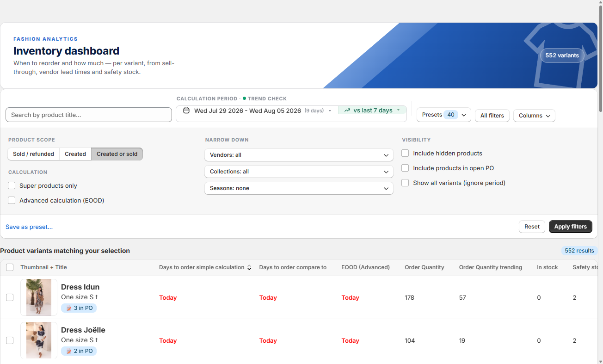
Task: Click the Reset button
Action: 532,227
